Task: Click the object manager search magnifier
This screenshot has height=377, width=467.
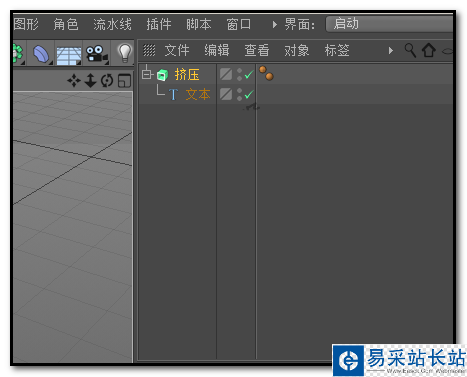Action: 410,51
